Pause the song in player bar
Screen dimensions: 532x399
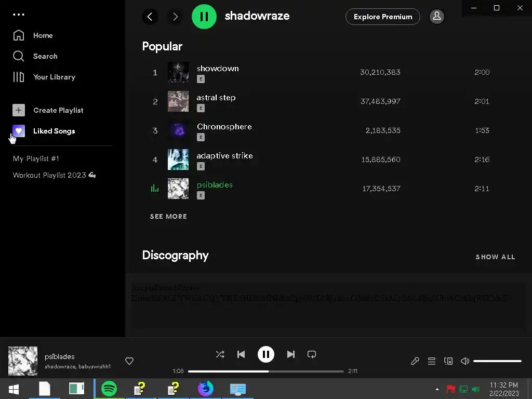tap(265, 354)
